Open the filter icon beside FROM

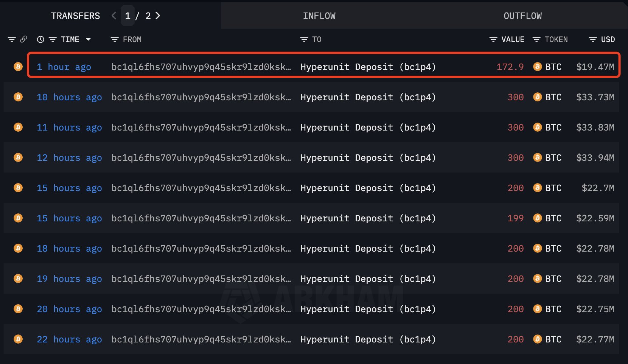tap(115, 39)
